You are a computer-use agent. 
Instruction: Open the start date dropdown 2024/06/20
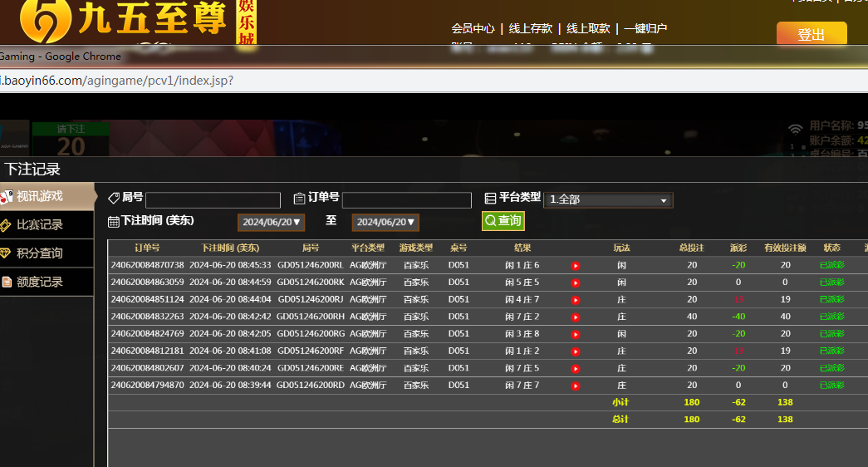point(272,222)
